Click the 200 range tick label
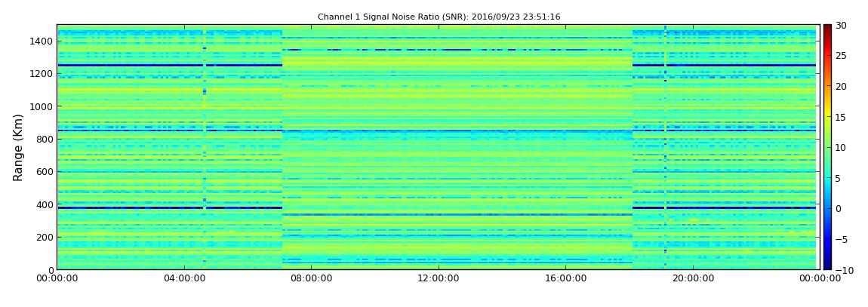 [x=45, y=238]
